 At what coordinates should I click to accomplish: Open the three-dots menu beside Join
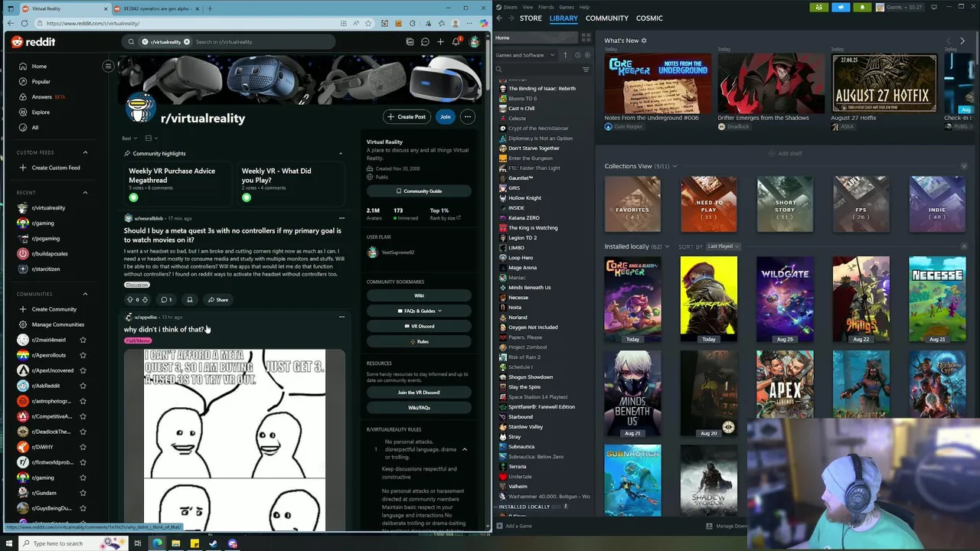point(468,117)
